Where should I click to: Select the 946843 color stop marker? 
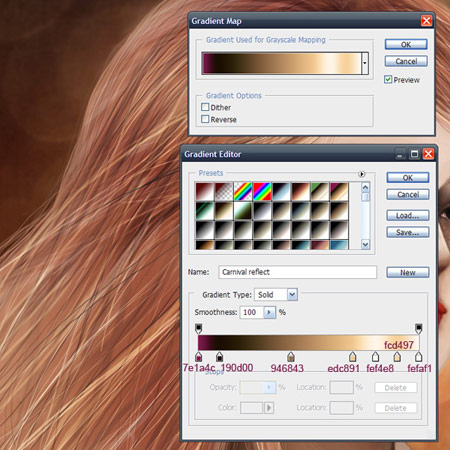(x=291, y=356)
